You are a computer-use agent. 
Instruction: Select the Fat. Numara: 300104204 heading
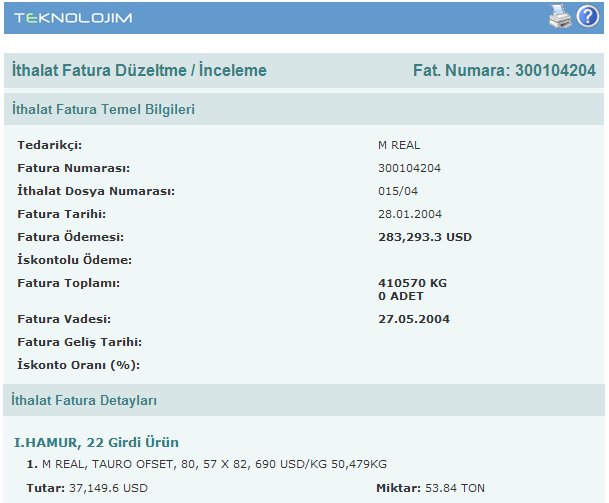coord(504,71)
